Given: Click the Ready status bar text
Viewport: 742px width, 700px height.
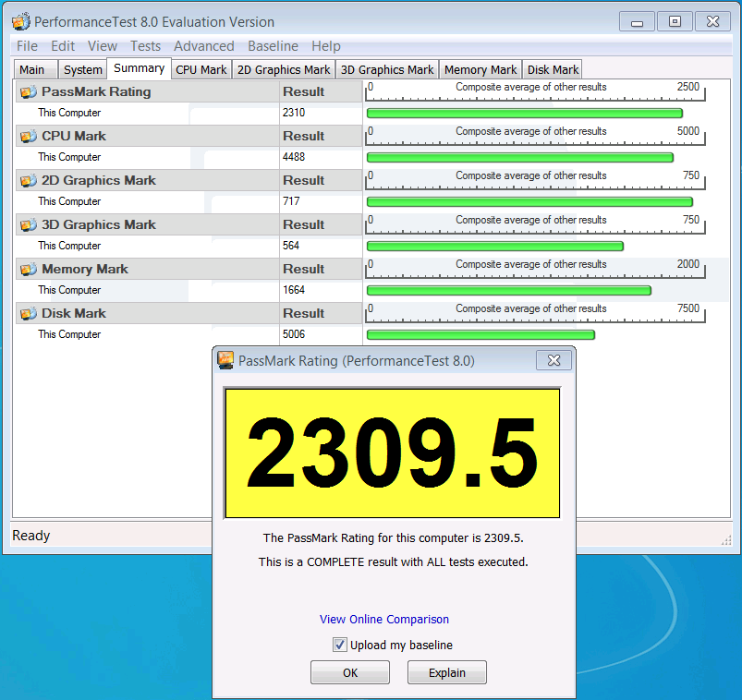Looking at the screenshot, I should coord(31,536).
